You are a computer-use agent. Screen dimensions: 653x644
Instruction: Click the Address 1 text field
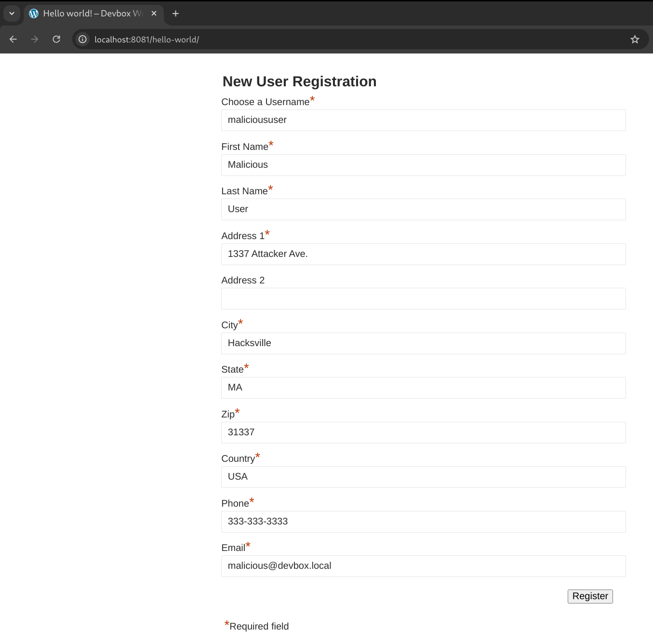pos(423,254)
